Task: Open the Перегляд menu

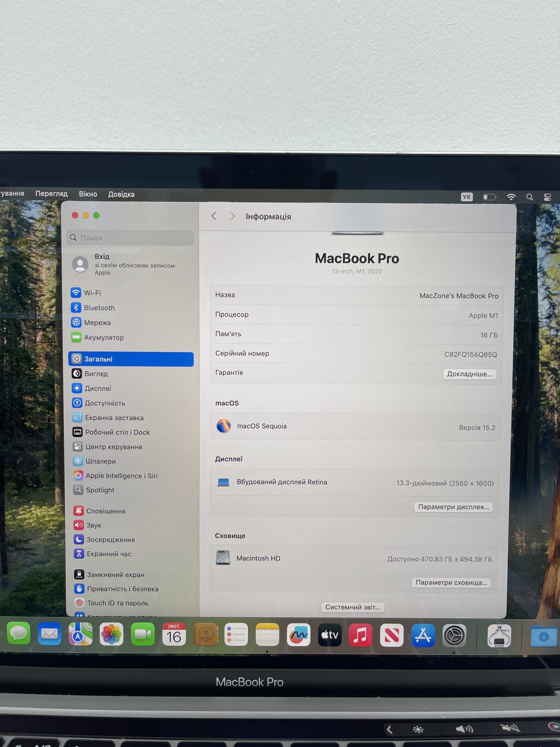Action: [52, 194]
